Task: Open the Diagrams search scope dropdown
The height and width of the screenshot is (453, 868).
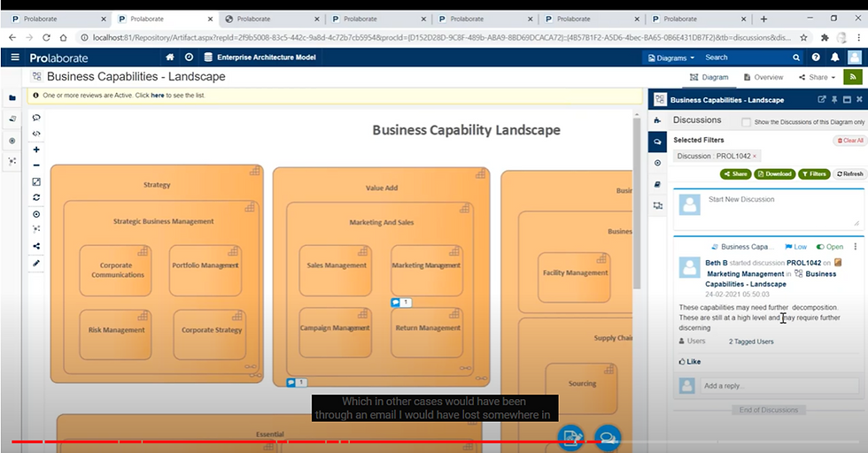Action: pos(671,58)
